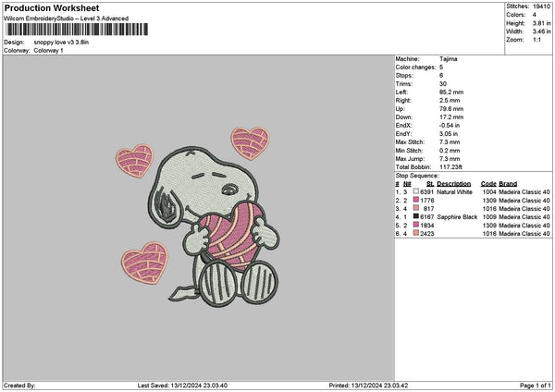Click "Madeira Classic 40" in Natural White row
555x392 pixels.
524,192
